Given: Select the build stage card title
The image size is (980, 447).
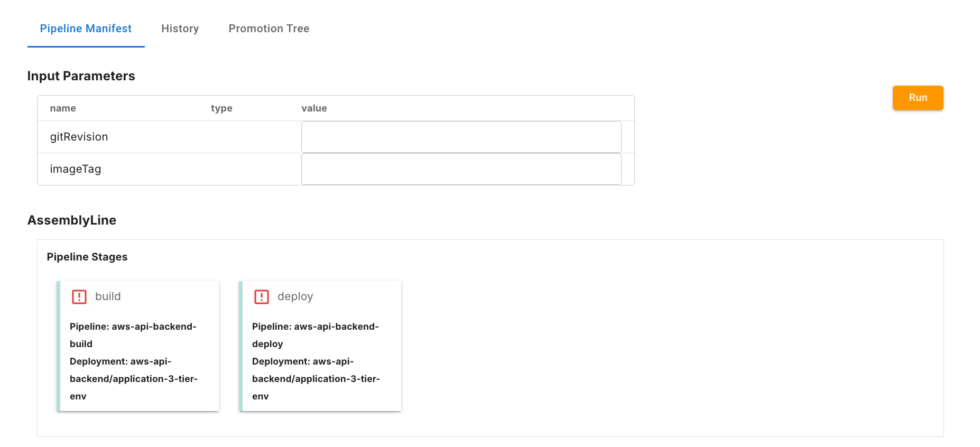Looking at the screenshot, I should point(108,296).
